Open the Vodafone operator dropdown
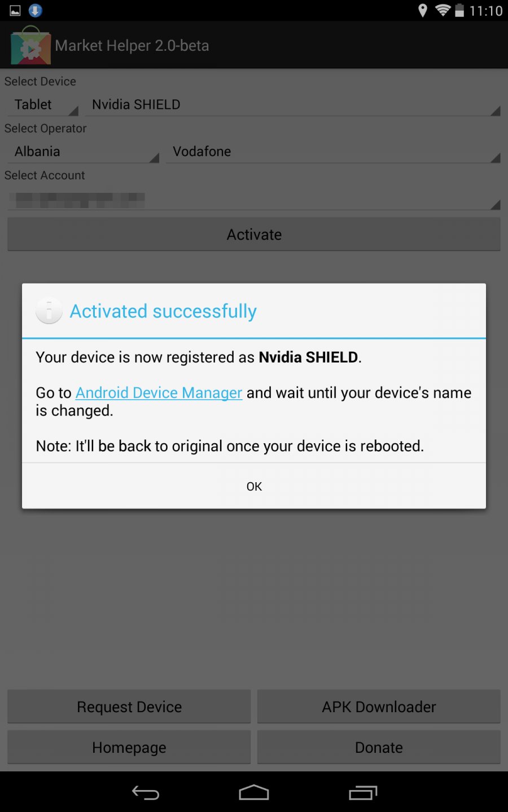 pyautogui.click(x=333, y=152)
